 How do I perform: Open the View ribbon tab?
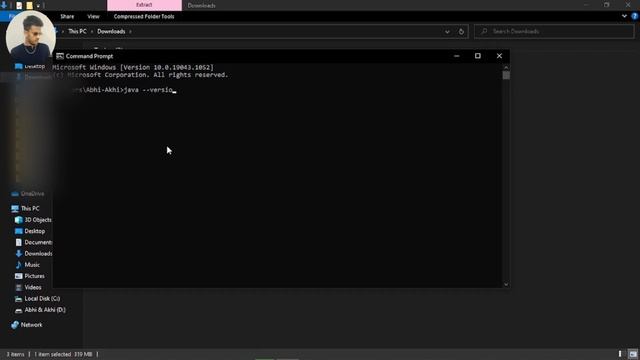tap(93, 17)
